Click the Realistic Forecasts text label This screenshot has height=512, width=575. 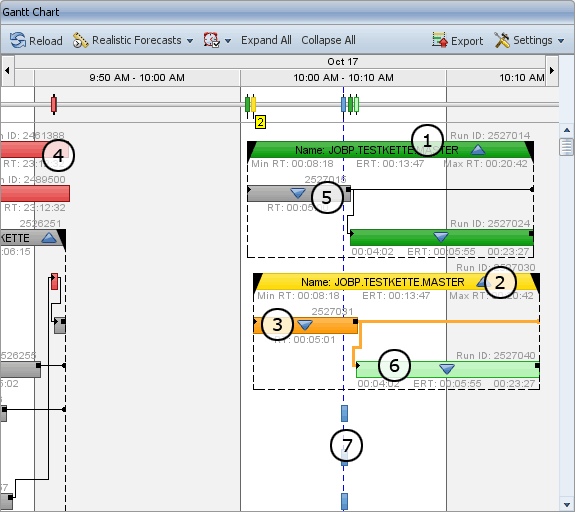tap(137, 40)
